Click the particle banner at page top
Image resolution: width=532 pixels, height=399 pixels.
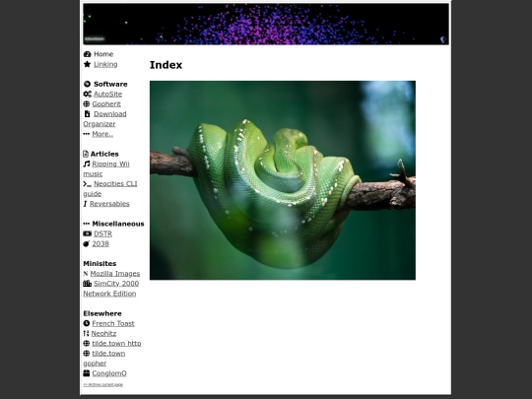[x=266, y=24]
